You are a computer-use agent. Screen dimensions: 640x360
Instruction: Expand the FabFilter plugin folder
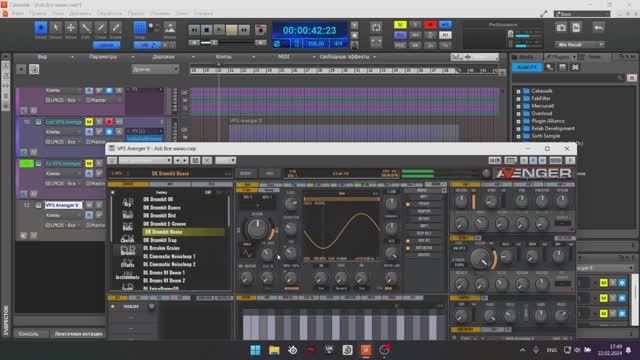click(518, 98)
